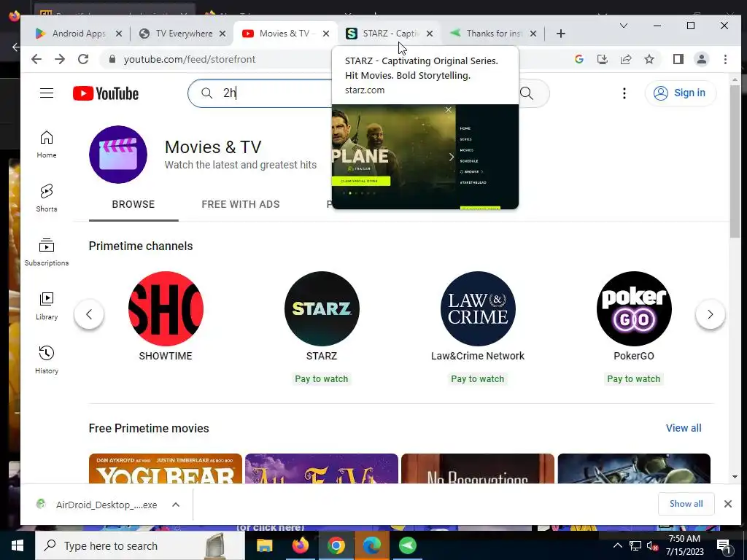Select the FREE WITH ADS tab

[241, 204]
